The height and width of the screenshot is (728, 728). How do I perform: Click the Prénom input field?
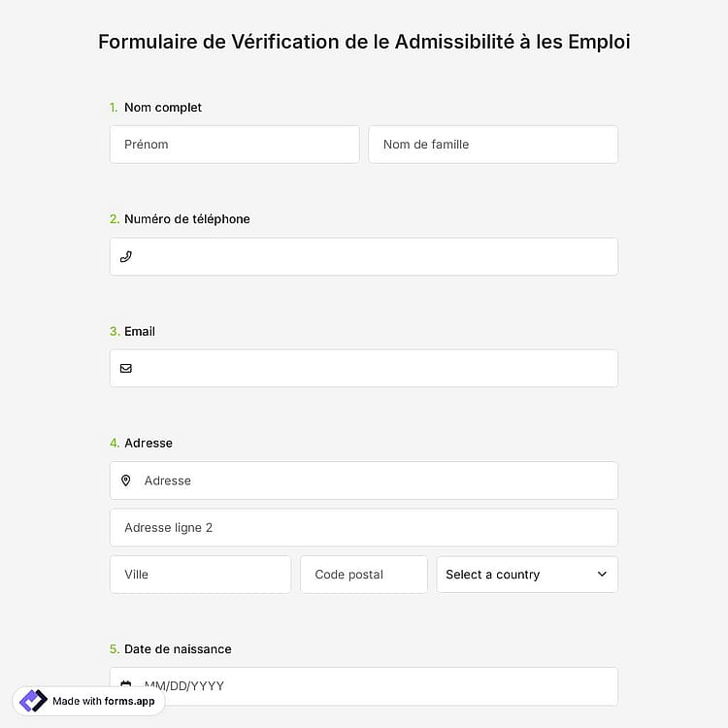click(235, 145)
